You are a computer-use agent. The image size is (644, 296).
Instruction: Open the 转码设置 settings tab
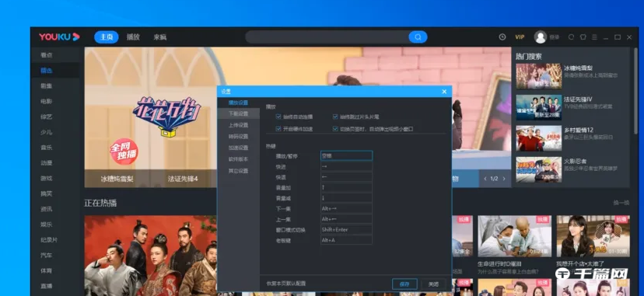coord(238,137)
